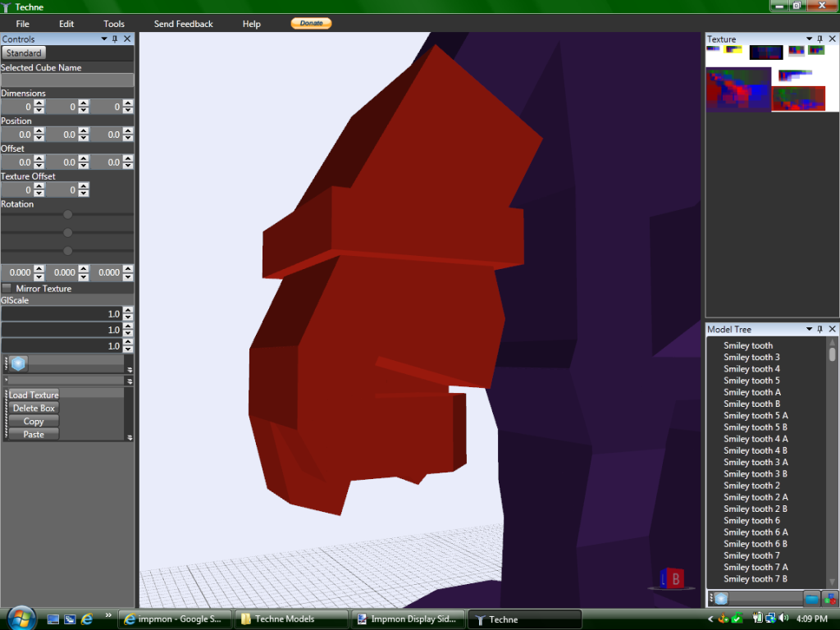Click the Load Texture button
The height and width of the screenshot is (630, 840).
click(x=34, y=395)
